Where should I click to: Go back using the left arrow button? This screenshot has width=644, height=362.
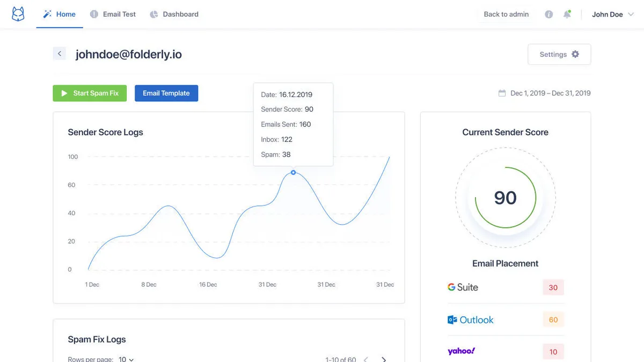60,54
